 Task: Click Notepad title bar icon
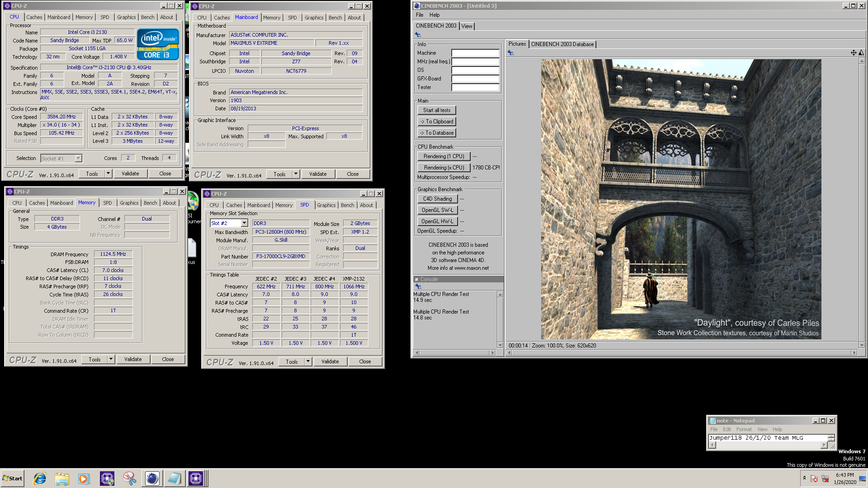pos(712,421)
